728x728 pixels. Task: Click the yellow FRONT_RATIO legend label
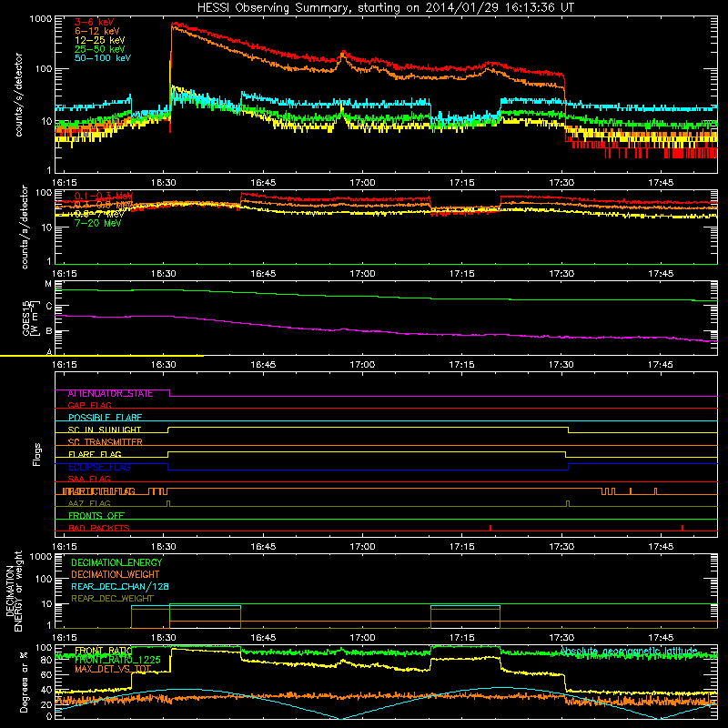pyautogui.click(x=104, y=651)
